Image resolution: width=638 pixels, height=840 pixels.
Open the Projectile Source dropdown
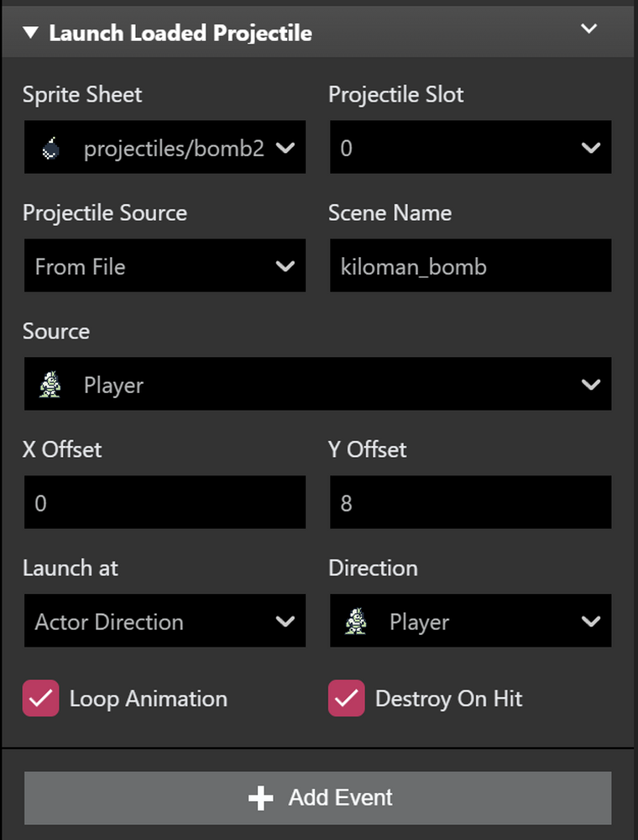[165, 265]
